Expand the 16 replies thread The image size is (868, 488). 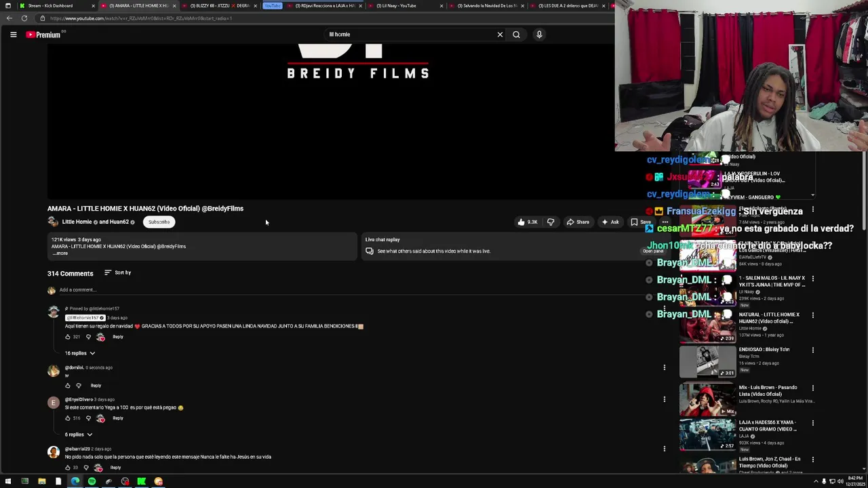pos(80,353)
